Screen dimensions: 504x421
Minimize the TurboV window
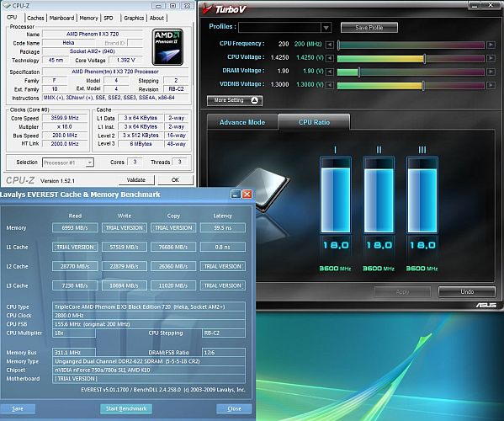[x=475, y=5]
